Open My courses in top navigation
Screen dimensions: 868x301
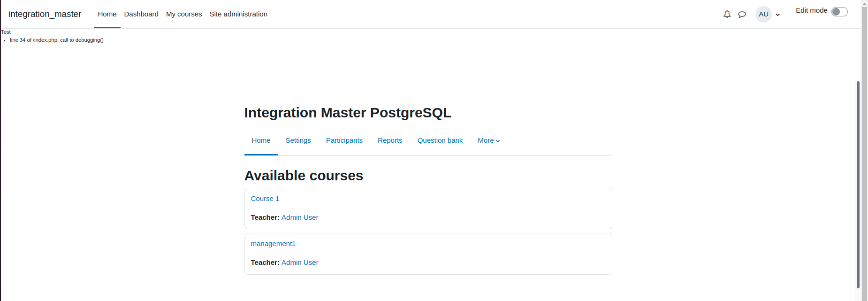pos(184,14)
